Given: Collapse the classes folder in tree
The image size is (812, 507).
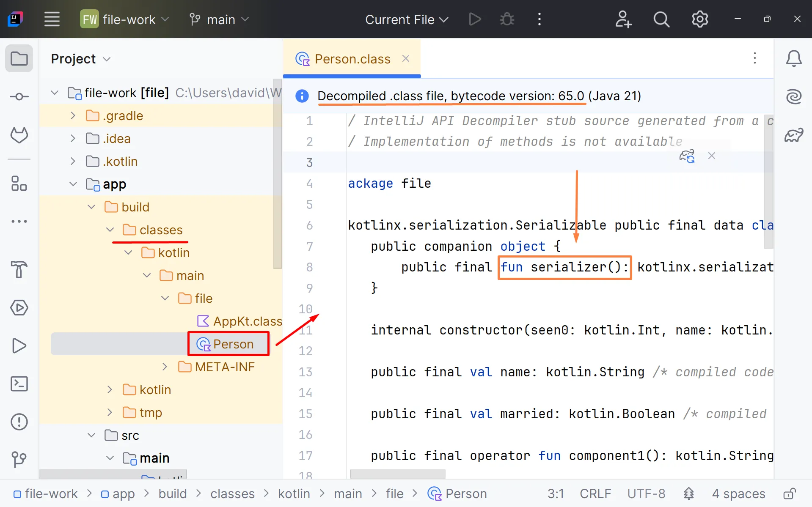Looking at the screenshot, I should (x=110, y=230).
